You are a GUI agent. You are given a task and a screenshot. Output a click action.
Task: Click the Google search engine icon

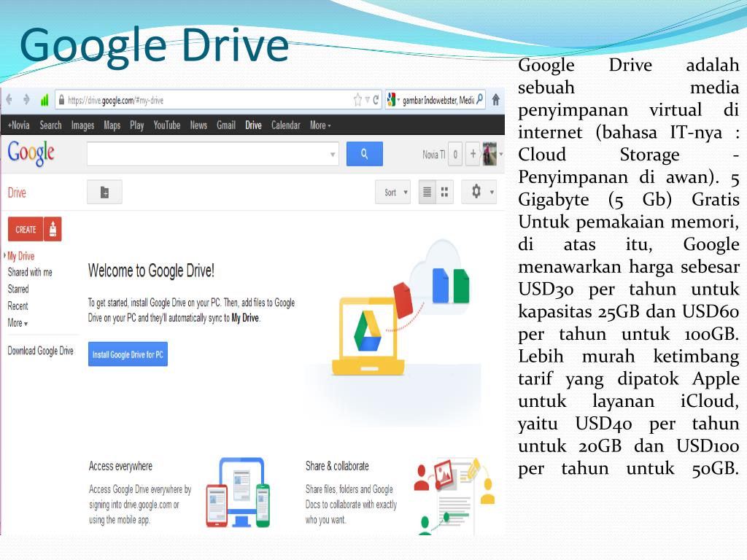(392, 100)
